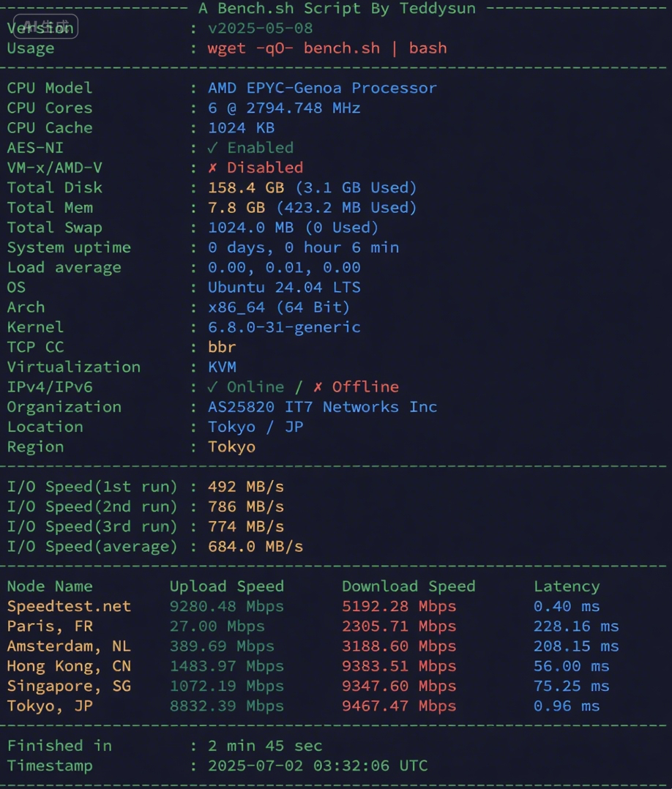Click the red X beside VM-x/AMD-V Disabled
This screenshot has height=789, width=672.
pyautogui.click(x=213, y=168)
